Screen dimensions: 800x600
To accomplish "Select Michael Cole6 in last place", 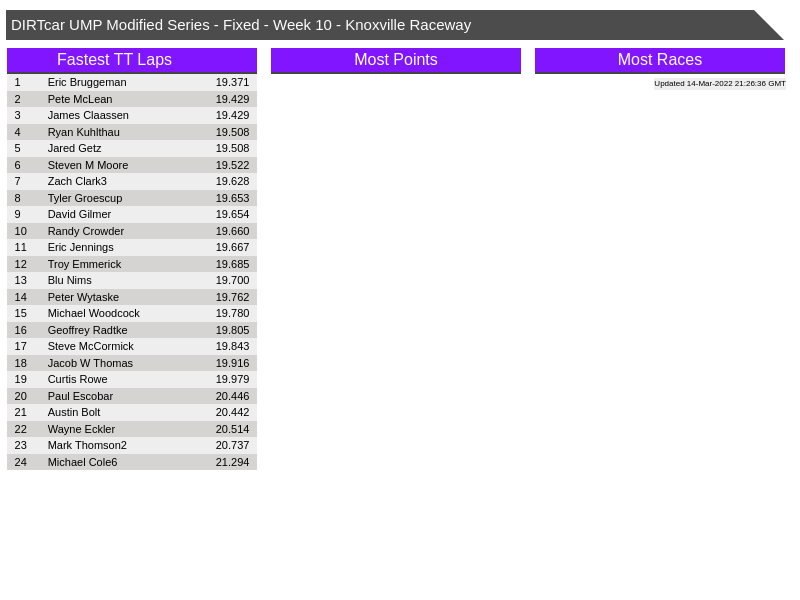I will pos(82,462).
